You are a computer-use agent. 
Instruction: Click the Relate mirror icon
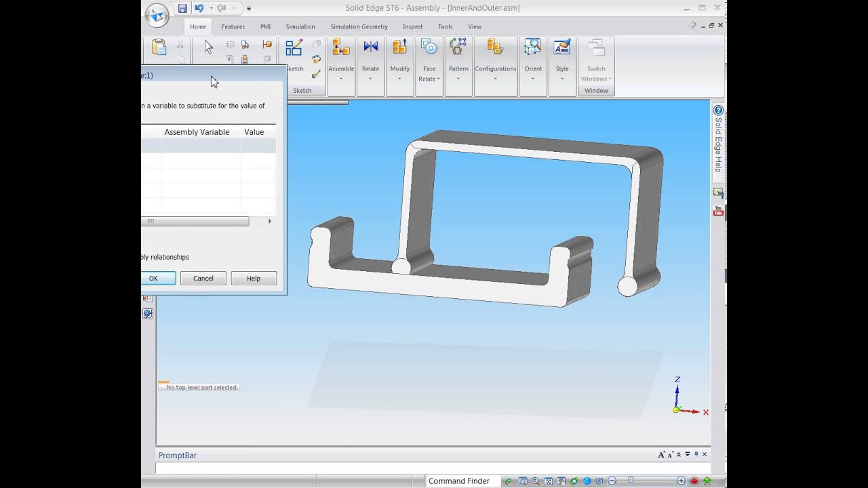(370, 47)
